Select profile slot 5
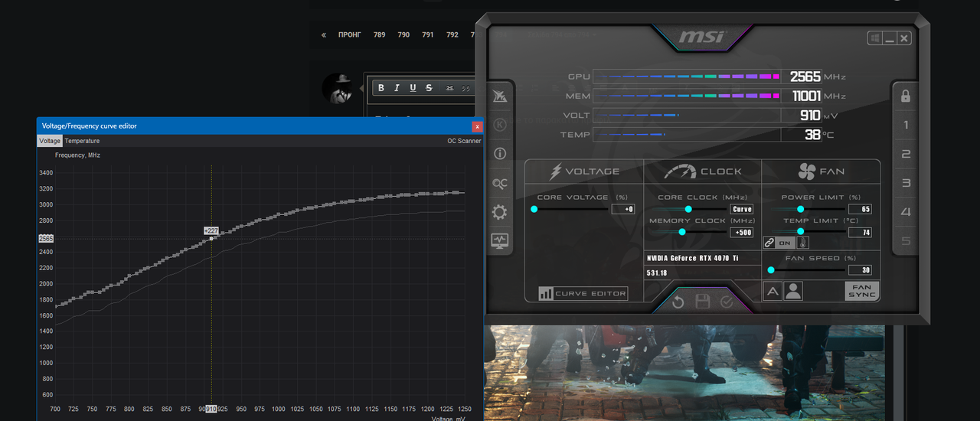This screenshot has width=980, height=421. click(906, 241)
